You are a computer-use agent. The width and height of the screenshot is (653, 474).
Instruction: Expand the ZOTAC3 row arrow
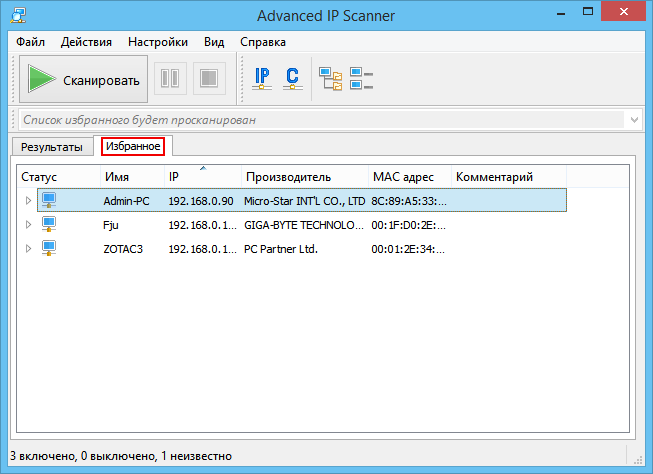coord(29,249)
